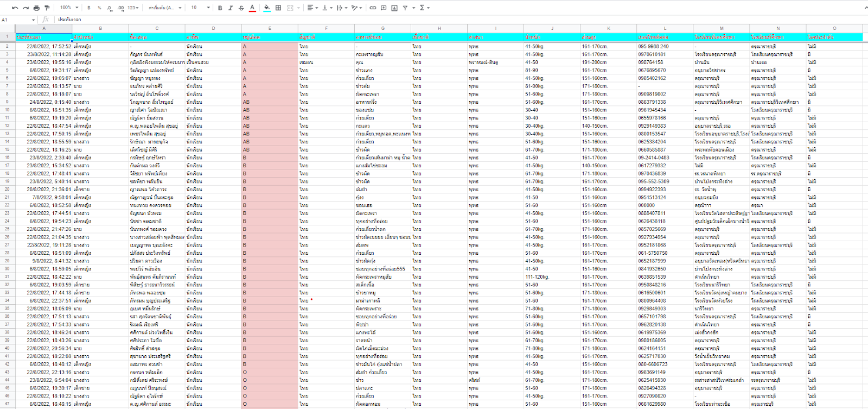
Task: Select timestamp cell 24/8/2022, 0:15:40
Action: [44, 102]
